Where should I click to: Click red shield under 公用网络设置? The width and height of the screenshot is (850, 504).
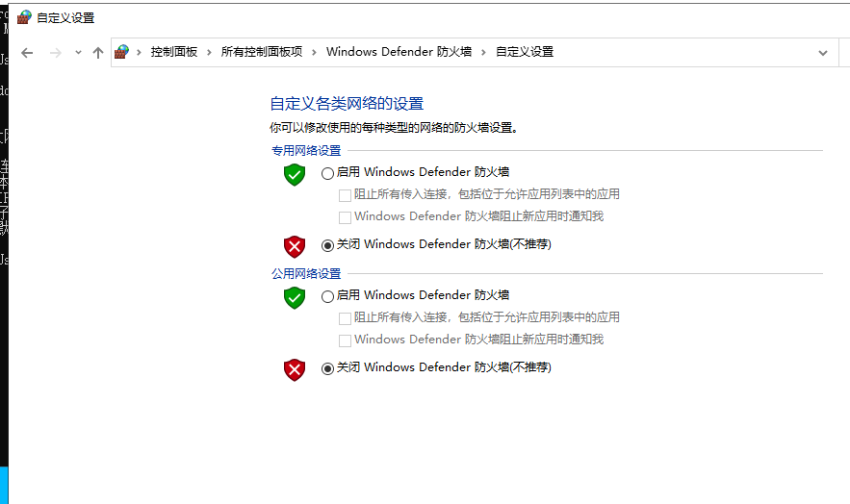tap(295, 369)
